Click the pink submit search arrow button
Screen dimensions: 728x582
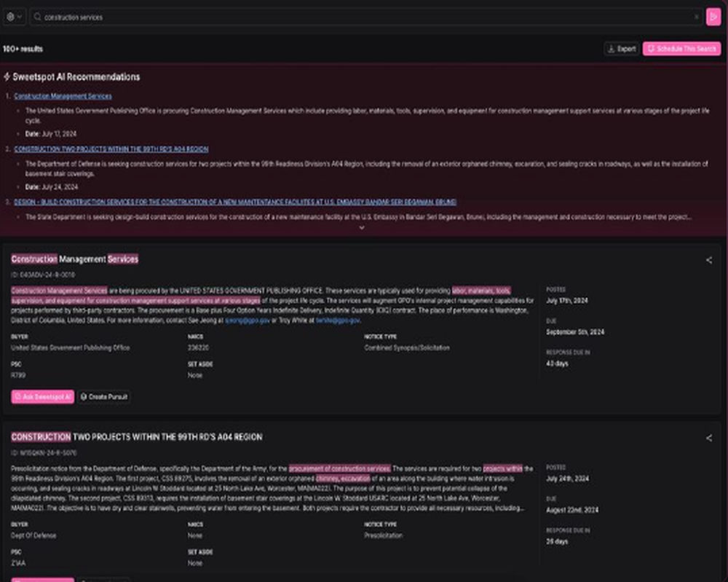713,17
